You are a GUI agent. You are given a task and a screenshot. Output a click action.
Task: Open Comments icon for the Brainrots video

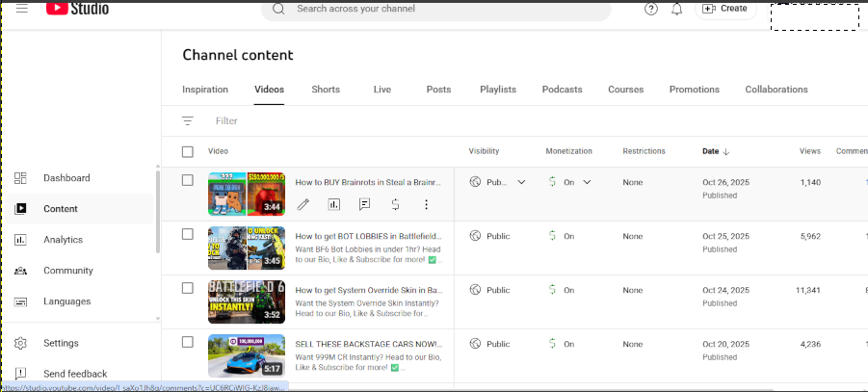(364, 204)
